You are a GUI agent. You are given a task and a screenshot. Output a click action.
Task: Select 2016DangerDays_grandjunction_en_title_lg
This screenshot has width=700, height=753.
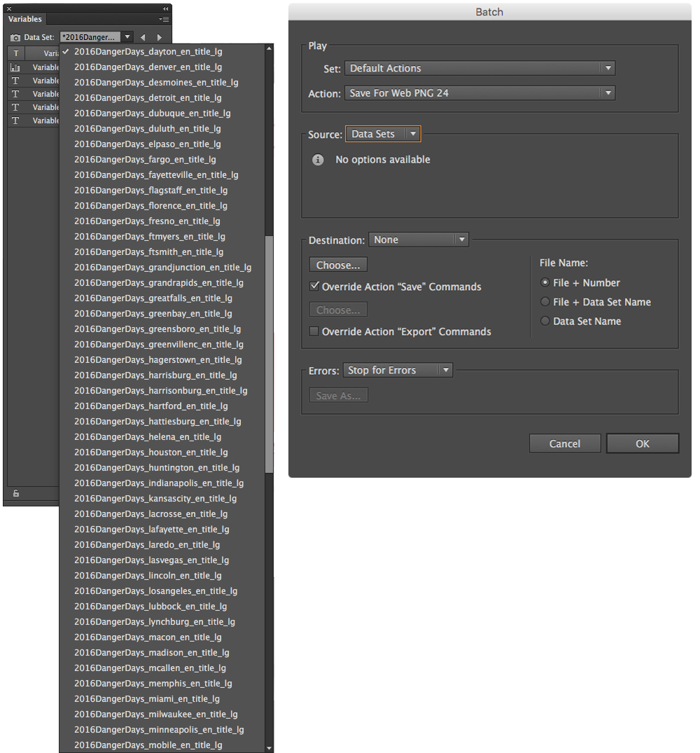[162, 267]
